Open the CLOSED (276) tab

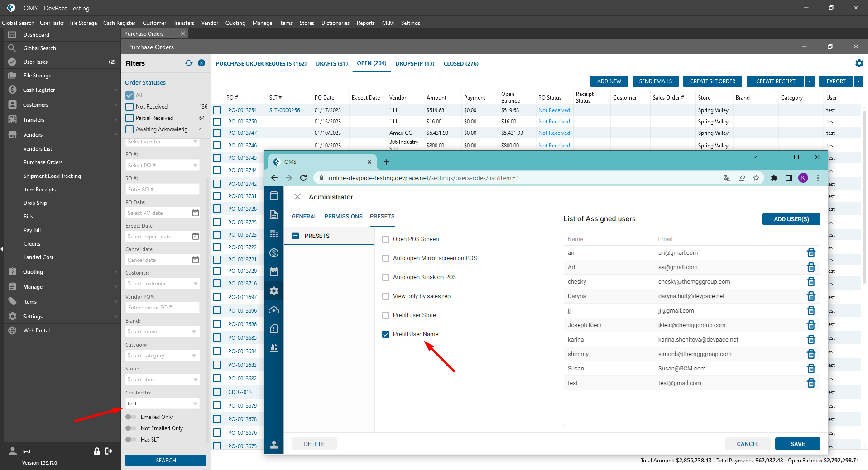(461, 64)
